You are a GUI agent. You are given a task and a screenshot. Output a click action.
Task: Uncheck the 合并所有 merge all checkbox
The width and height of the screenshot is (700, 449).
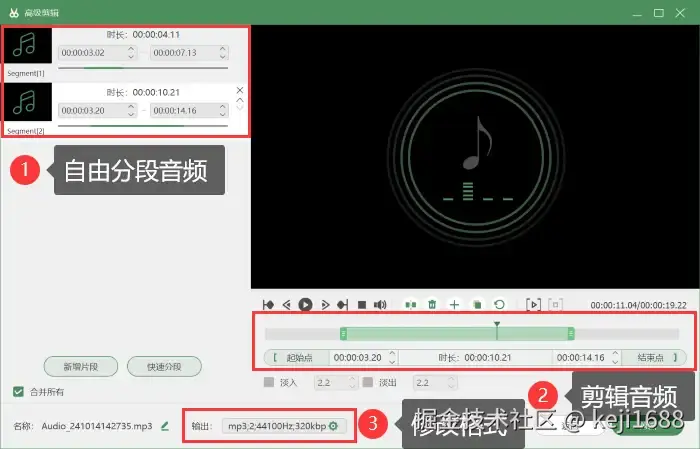click(x=18, y=392)
